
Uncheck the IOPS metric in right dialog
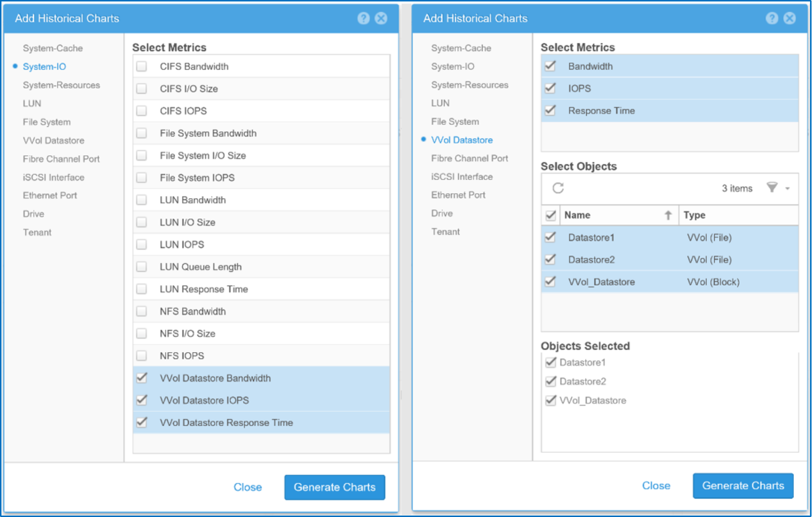tap(550, 89)
